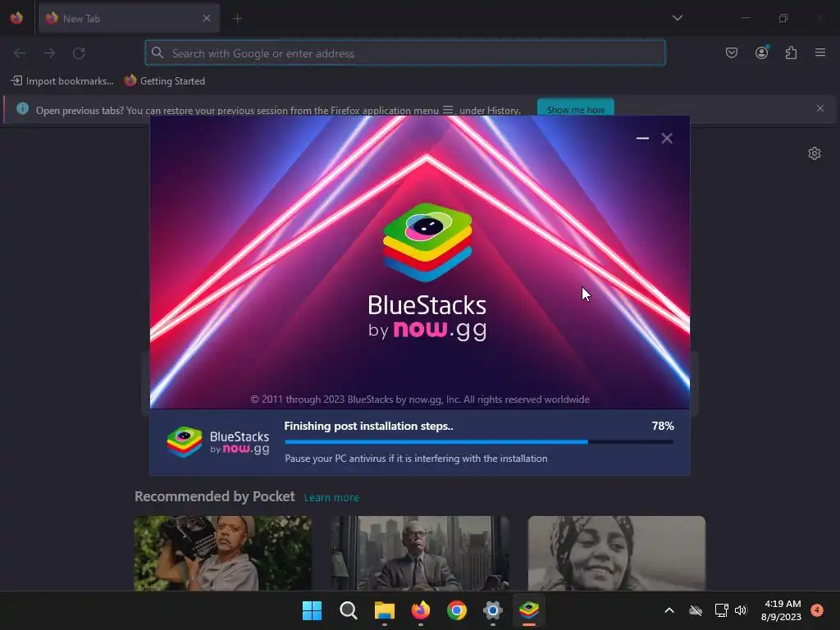Go back in Firefox
840x630 pixels.
pyautogui.click(x=20, y=53)
